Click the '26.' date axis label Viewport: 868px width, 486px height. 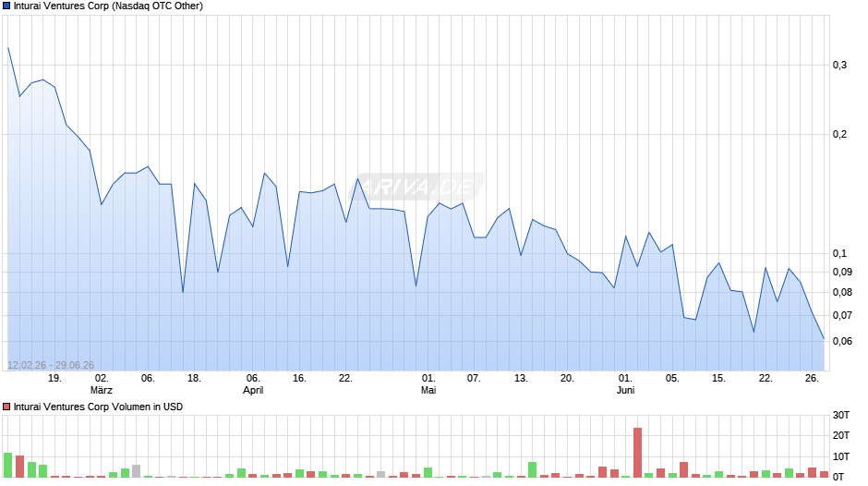(812, 378)
